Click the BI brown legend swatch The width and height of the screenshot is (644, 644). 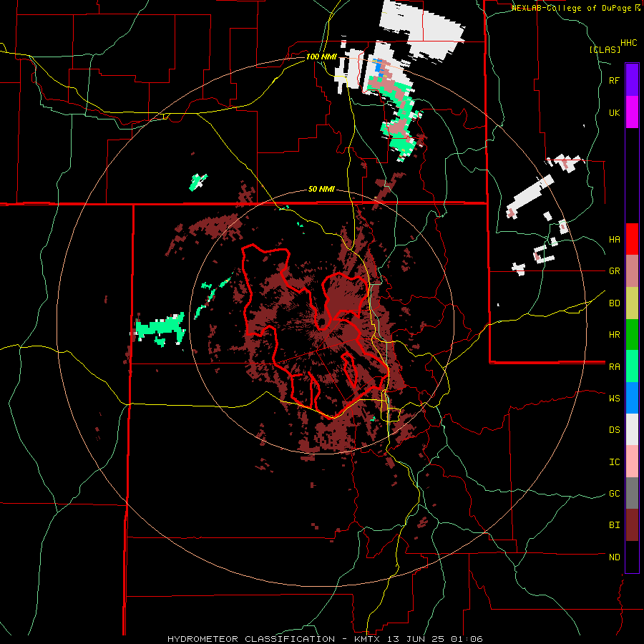(632, 525)
